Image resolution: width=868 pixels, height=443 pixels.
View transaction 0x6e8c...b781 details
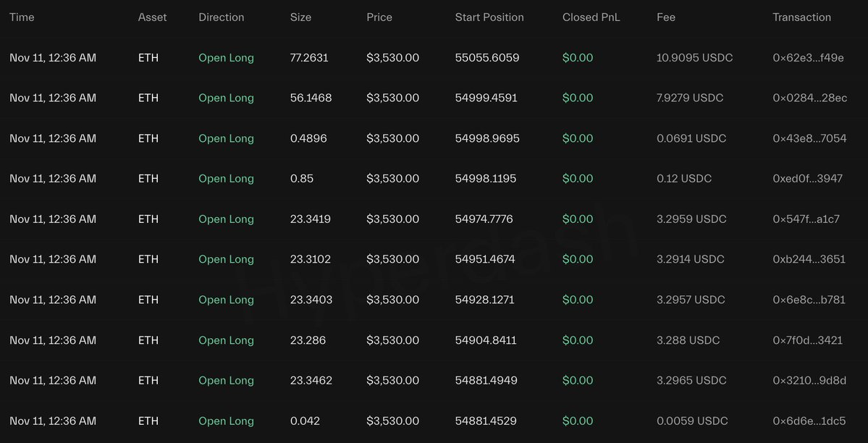[809, 300]
